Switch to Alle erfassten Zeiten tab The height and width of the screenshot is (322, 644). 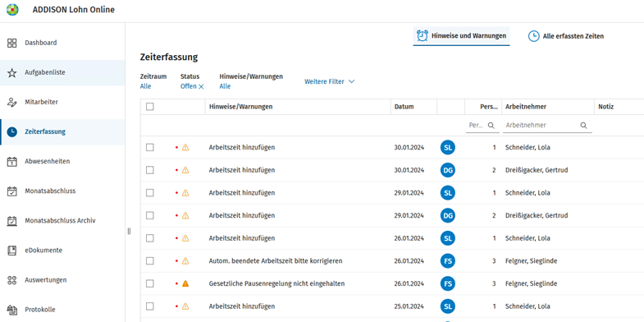coord(565,36)
